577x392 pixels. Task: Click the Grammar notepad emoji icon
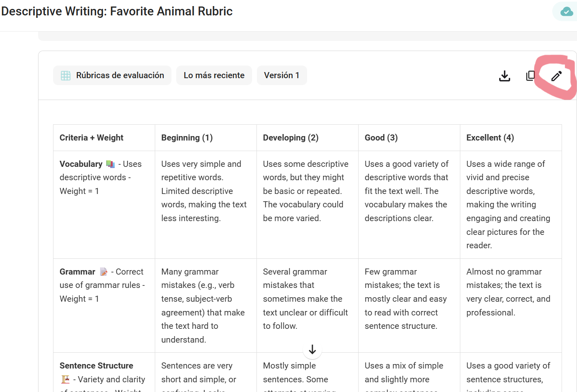click(104, 272)
